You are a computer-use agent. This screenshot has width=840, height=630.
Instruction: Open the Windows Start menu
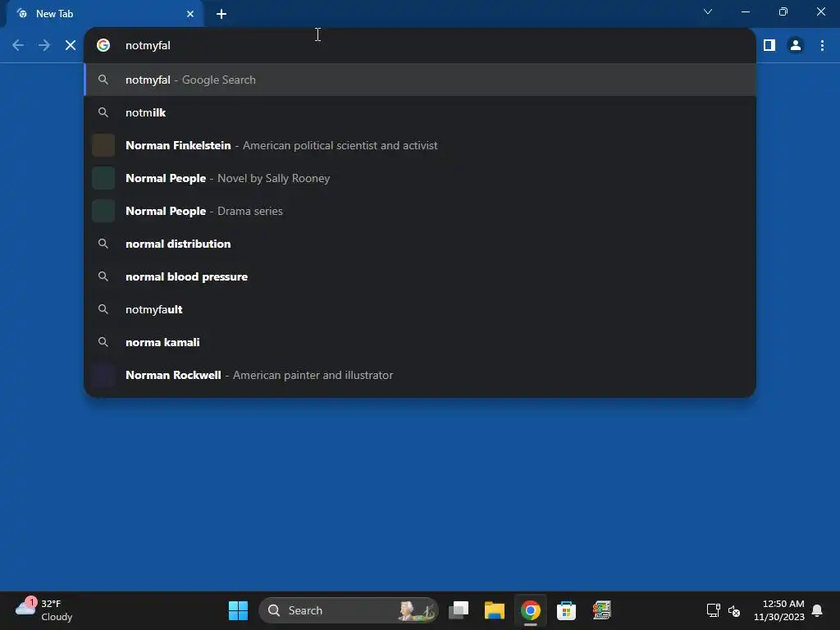238,610
